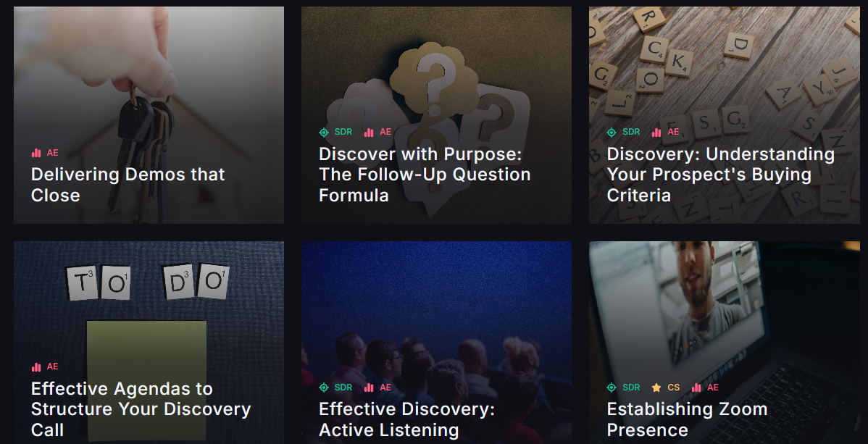
Task: Click AE bar icon on Buying Criteria card
Action: (x=656, y=132)
